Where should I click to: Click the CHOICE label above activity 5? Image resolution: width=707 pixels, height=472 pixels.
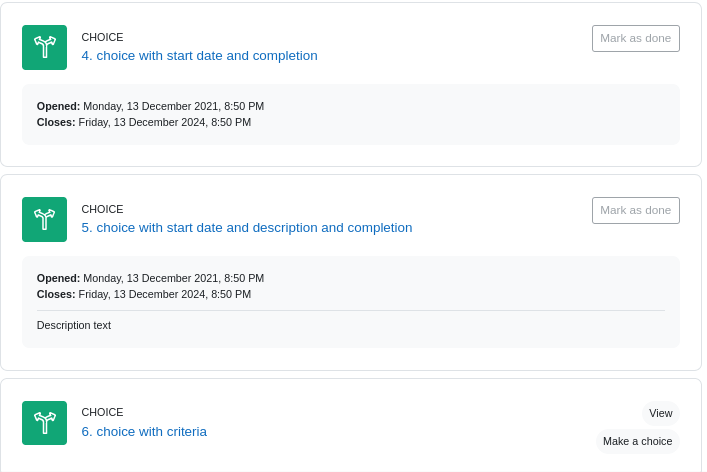tap(102, 210)
